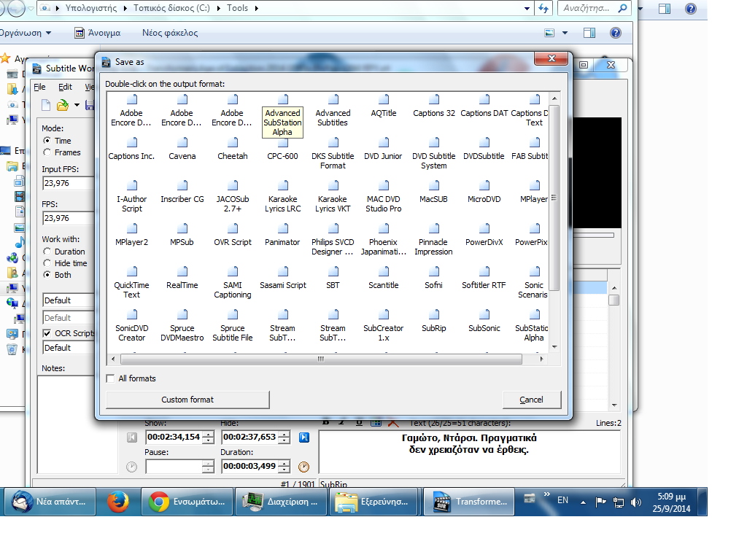Viewport: 747px width, 560px height.
Task: Click Άνοιγμα in Explorer toolbar
Action: pos(98,33)
